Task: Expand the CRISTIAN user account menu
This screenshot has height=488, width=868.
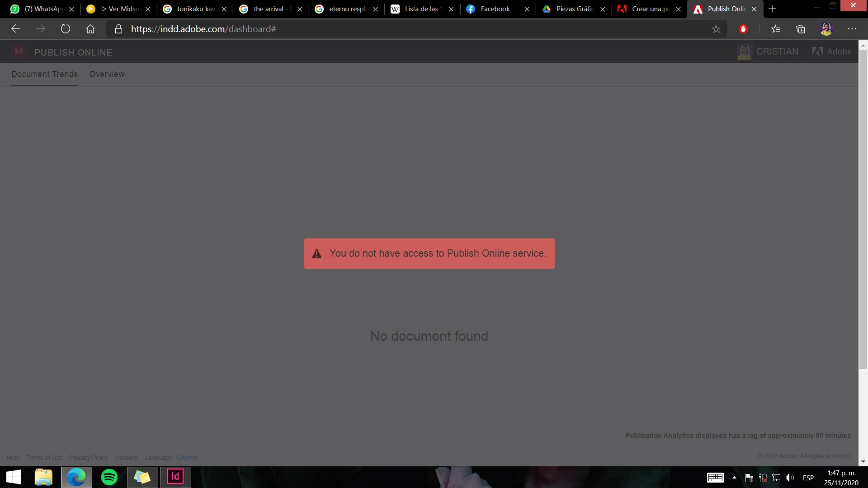Action: click(x=769, y=52)
